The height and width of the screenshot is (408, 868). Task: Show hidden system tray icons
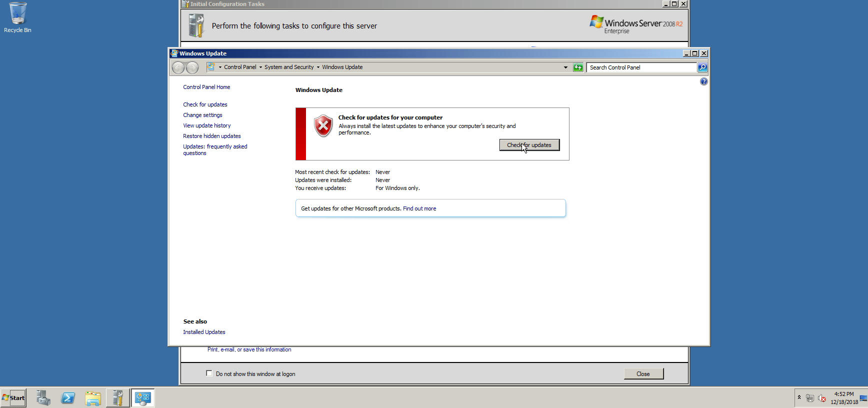pyautogui.click(x=799, y=398)
